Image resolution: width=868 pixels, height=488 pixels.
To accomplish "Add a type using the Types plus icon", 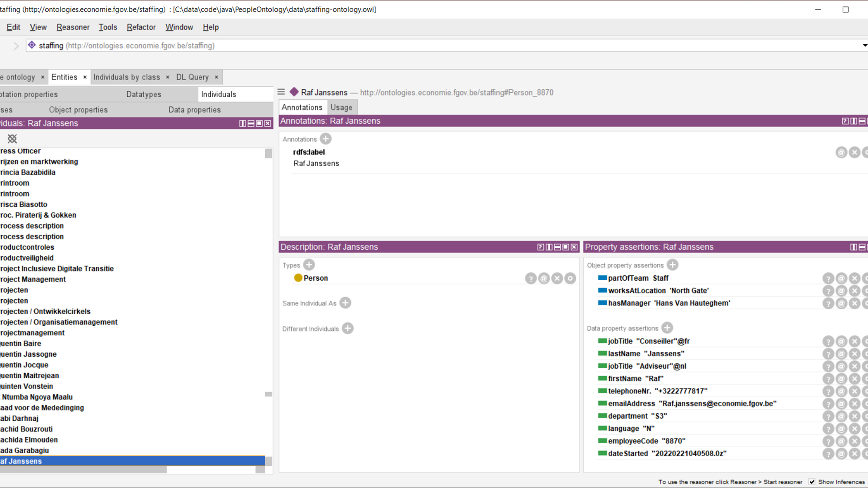I will pyautogui.click(x=309, y=265).
